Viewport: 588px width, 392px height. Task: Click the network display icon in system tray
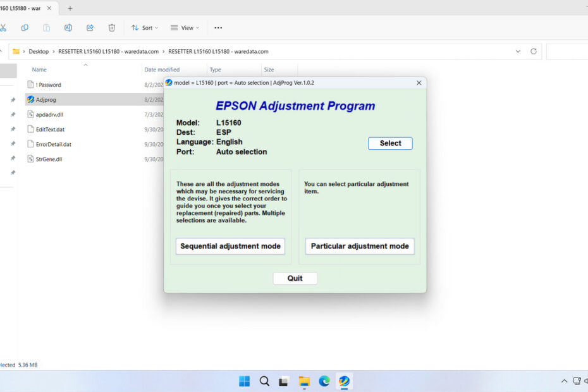(x=577, y=381)
